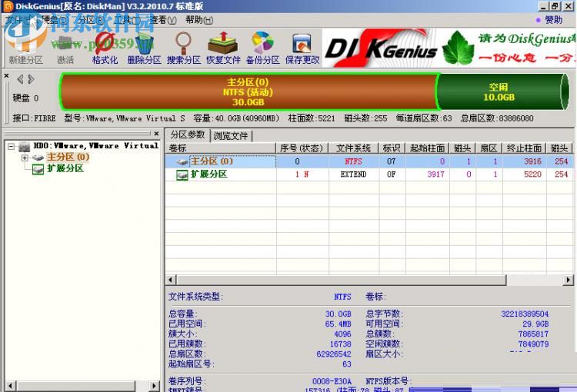Screen dimensions: 577x392
Task: Click the 扩展分区 icon in table row
Action: (182, 174)
